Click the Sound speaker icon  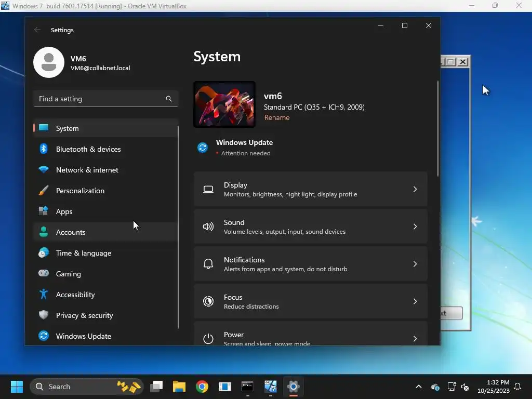pos(208,227)
